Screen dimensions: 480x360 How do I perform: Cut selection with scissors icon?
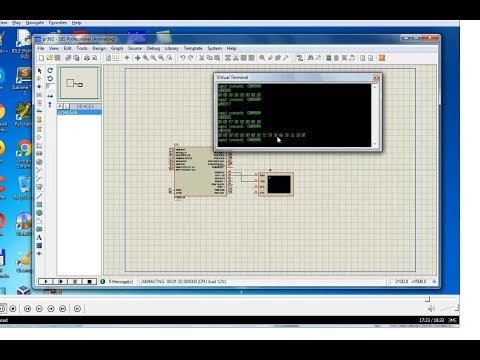click(201, 58)
